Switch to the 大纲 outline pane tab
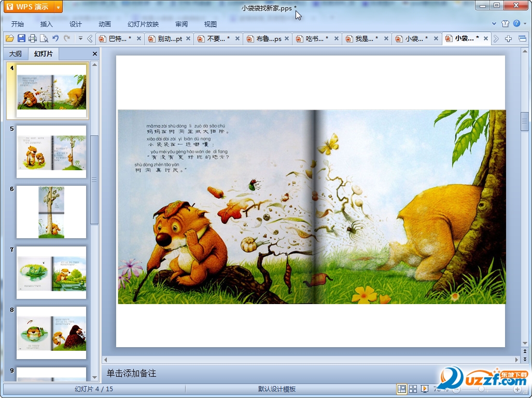Screen dimensions: 532x398 click(x=15, y=53)
